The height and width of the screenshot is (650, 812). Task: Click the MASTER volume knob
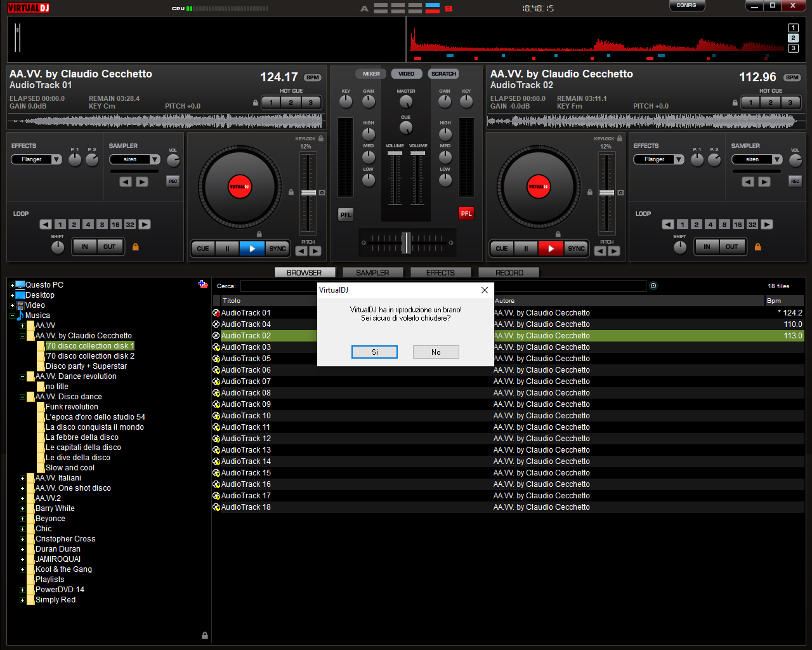tap(406, 101)
